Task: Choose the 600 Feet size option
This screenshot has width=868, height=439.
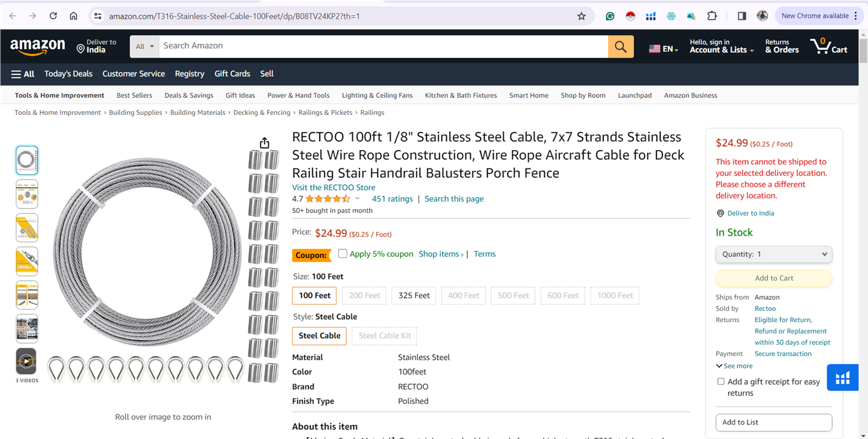Action: 563,296
